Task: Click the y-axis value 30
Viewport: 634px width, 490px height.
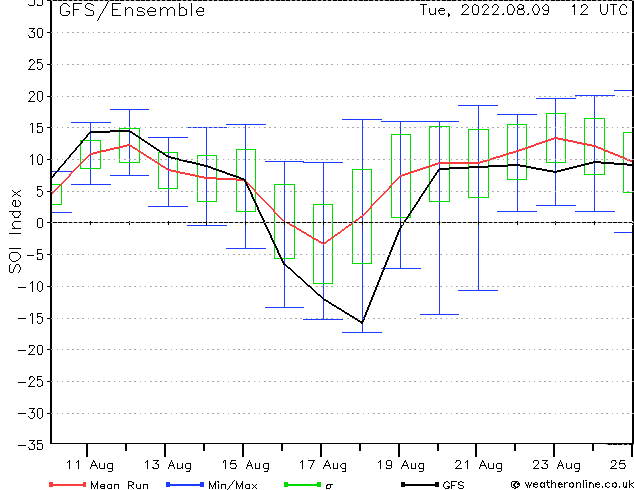Action: (35, 33)
